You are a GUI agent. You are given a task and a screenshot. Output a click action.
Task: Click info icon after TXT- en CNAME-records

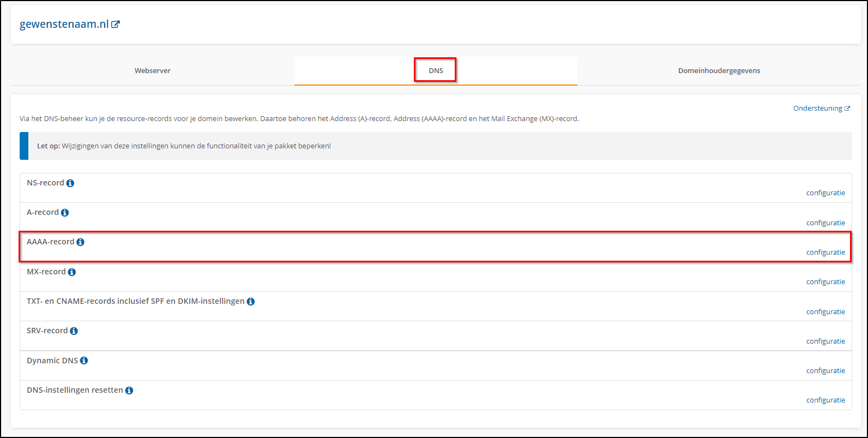click(x=251, y=302)
